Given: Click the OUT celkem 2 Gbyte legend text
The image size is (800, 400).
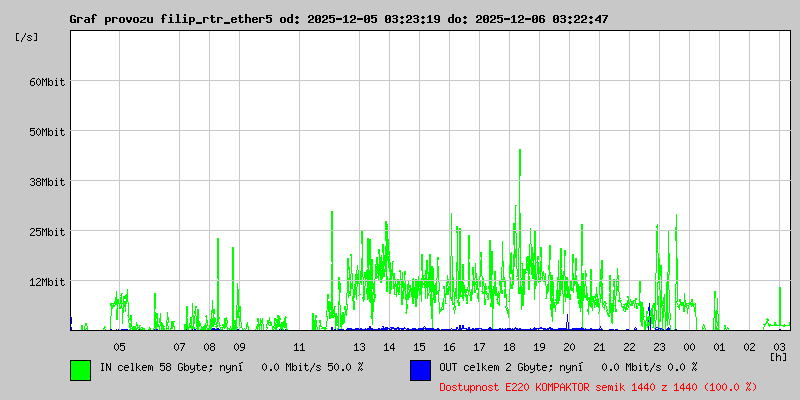Looking at the screenshot, I should point(568,367).
